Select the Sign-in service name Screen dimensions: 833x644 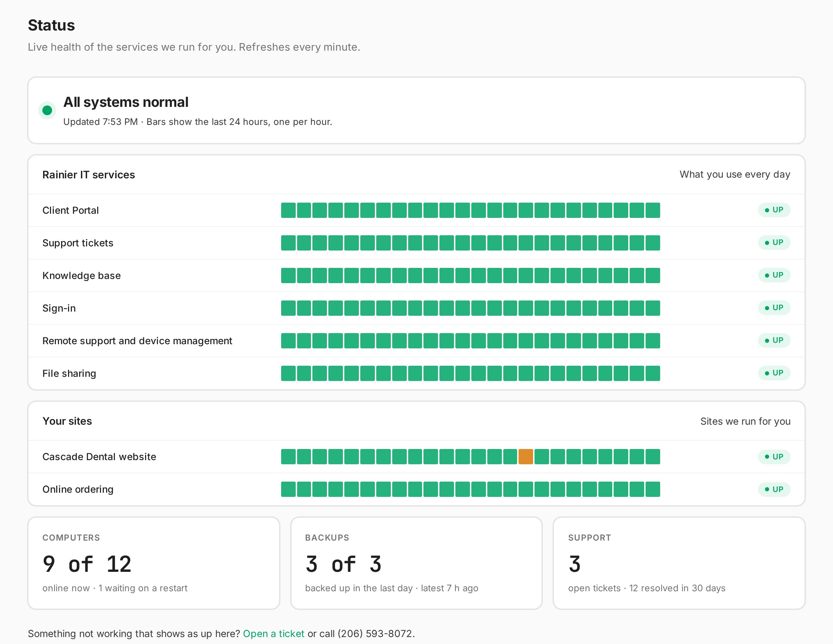[59, 308]
